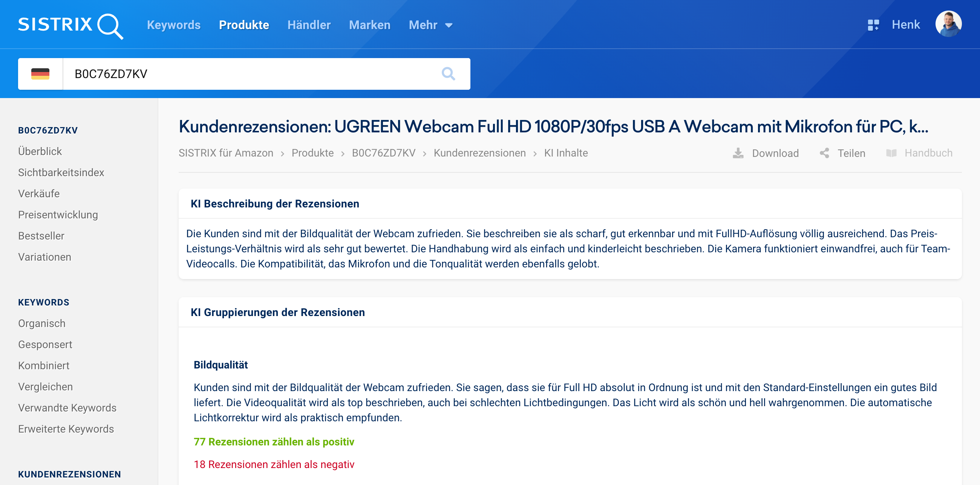Click Henk username in header

pyautogui.click(x=905, y=25)
